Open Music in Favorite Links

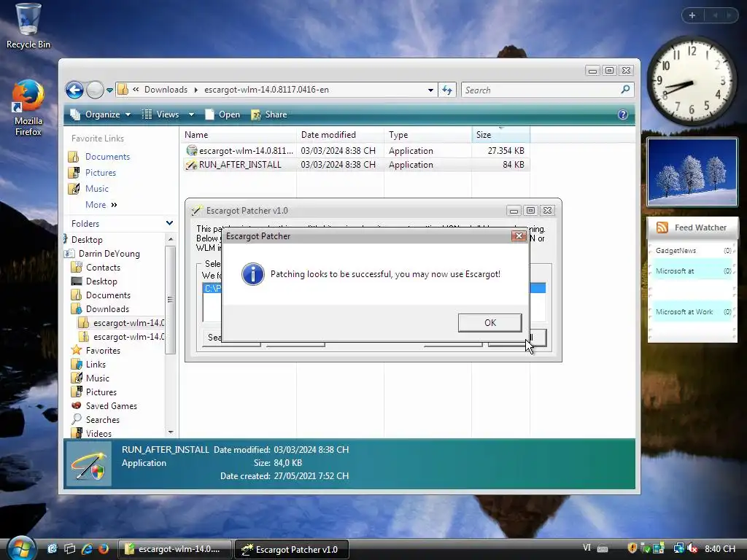click(x=88, y=189)
